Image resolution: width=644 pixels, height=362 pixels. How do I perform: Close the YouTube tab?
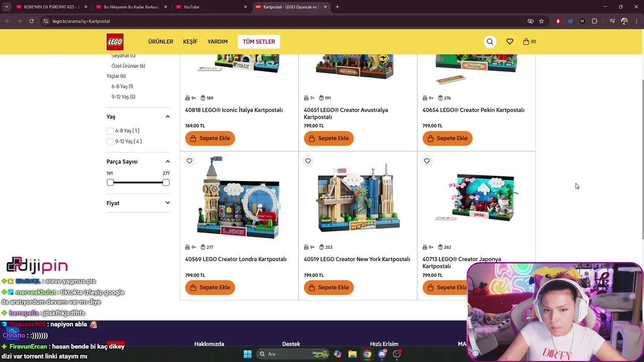(246, 7)
